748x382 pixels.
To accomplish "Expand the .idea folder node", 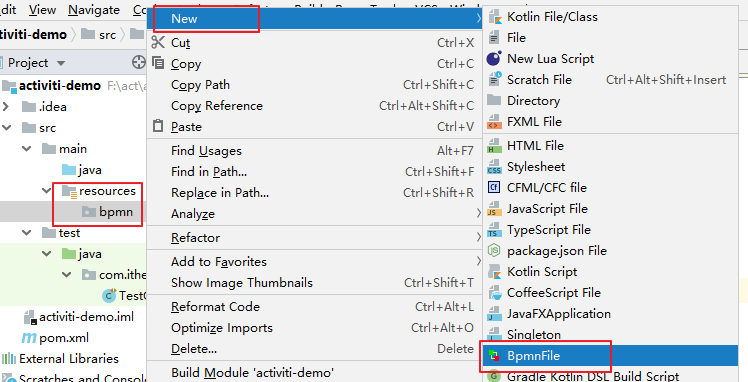I will pos(6,107).
